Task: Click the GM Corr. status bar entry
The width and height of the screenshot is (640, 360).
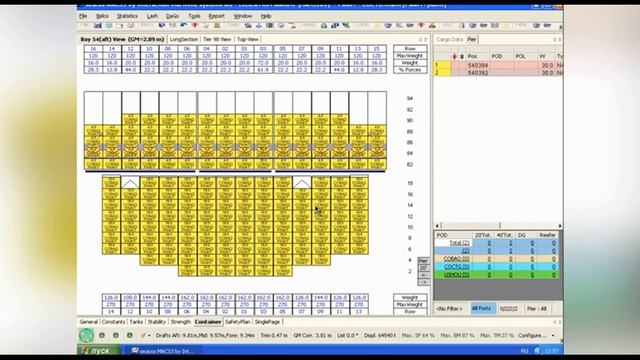Action: tap(312, 336)
